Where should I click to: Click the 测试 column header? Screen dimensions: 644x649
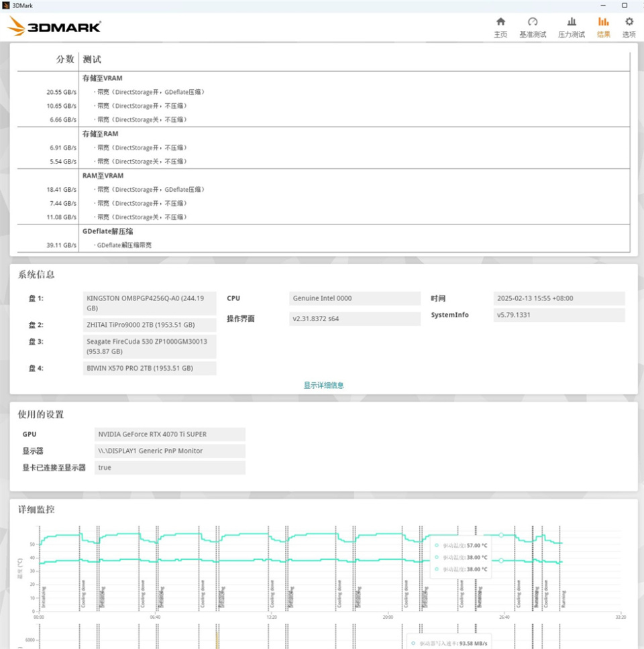coord(92,59)
